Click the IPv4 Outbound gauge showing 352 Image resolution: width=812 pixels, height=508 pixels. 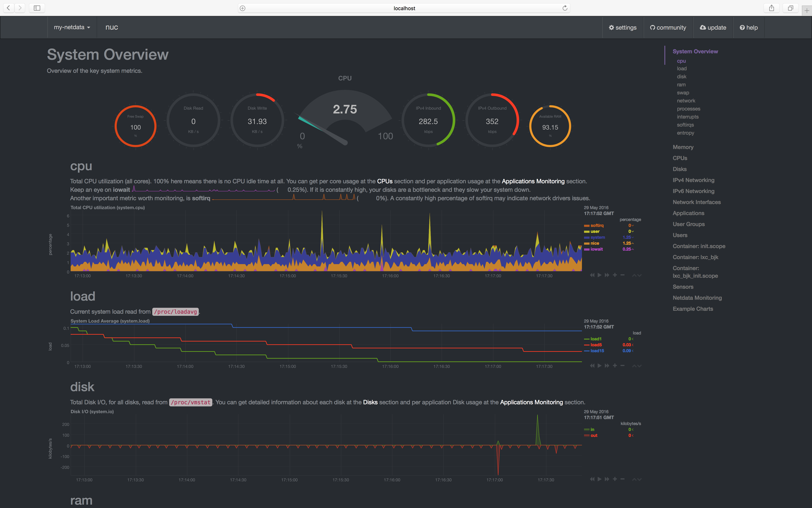[x=492, y=120]
